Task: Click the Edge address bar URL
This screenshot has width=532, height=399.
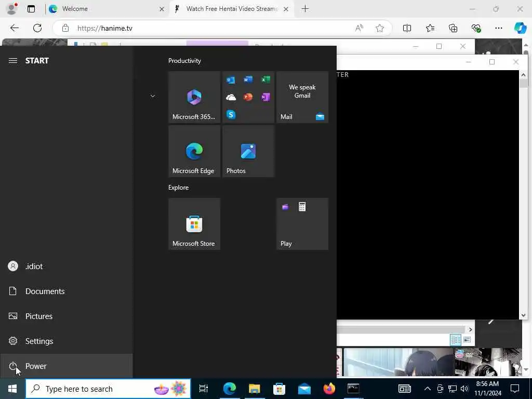Action: 105,28
